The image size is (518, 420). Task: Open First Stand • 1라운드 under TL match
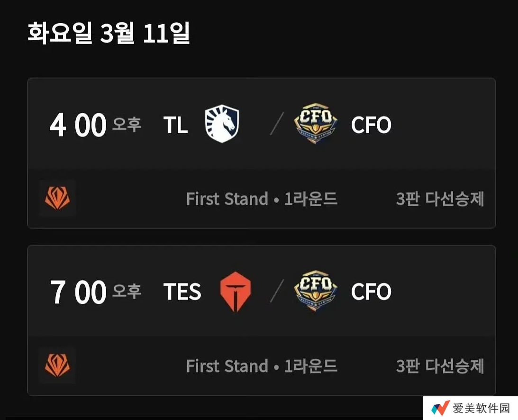pyautogui.click(x=262, y=199)
